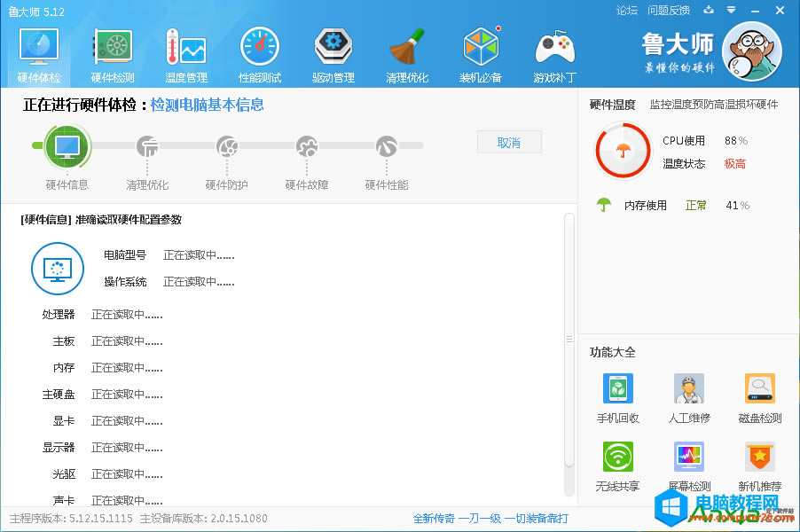800x532 pixels.
Task: Switch to 温度管理 temperature management
Action: coord(186,53)
